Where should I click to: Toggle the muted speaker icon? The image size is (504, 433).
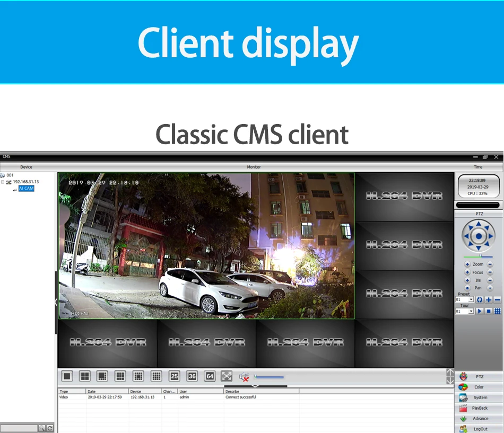pos(244,376)
